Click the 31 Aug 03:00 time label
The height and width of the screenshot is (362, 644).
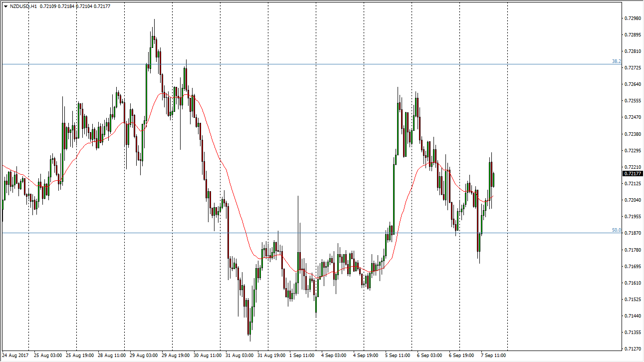(x=238, y=356)
